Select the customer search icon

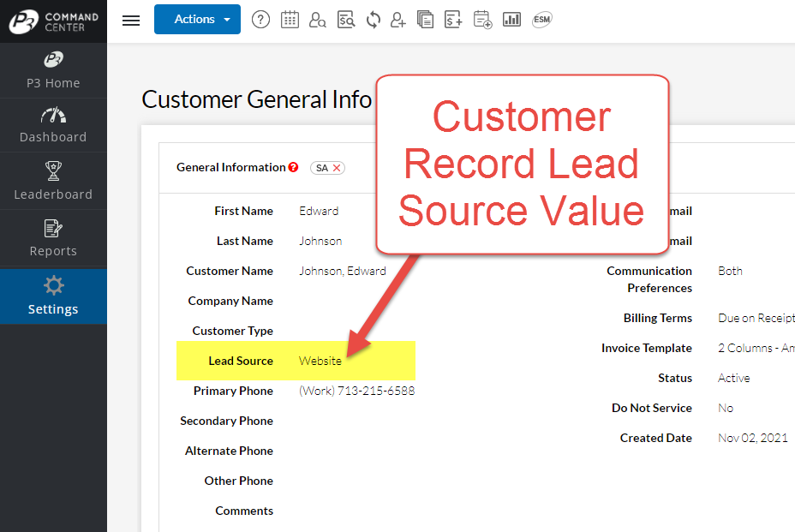click(318, 19)
